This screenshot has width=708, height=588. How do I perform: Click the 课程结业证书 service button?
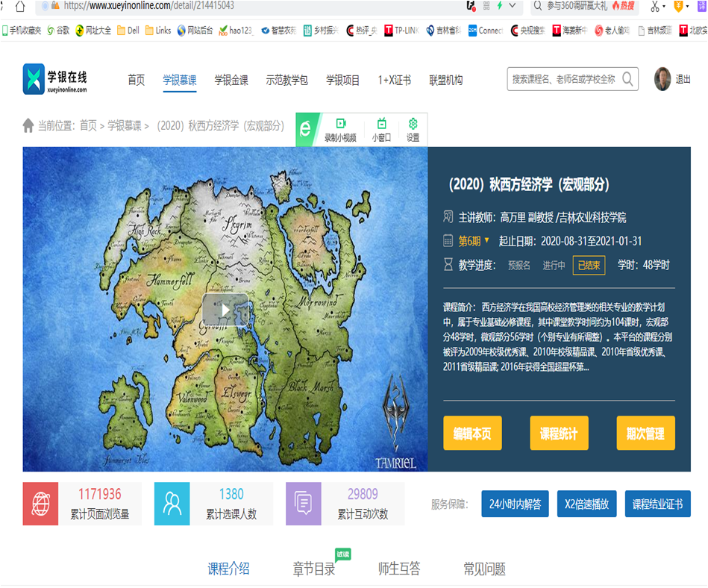658,504
